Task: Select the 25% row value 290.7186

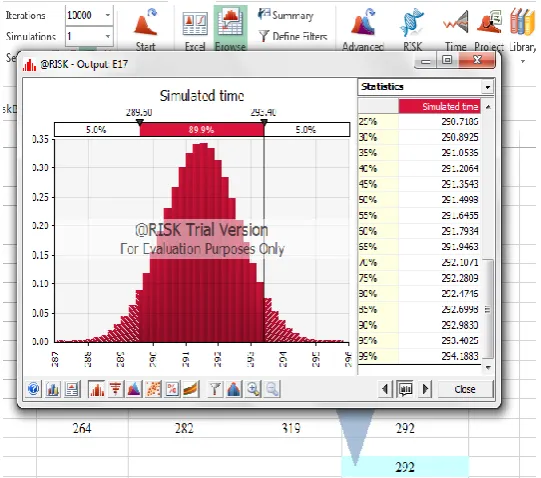Action: tap(460, 121)
